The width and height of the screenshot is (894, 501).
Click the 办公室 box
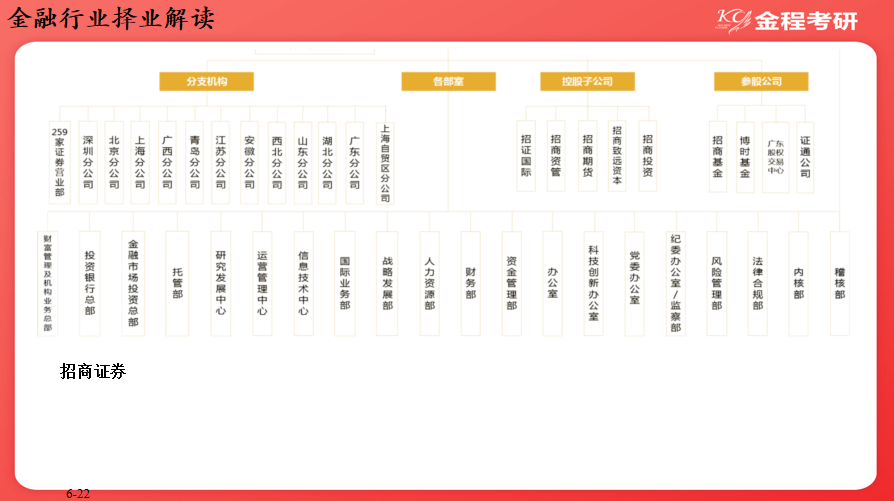tap(552, 283)
